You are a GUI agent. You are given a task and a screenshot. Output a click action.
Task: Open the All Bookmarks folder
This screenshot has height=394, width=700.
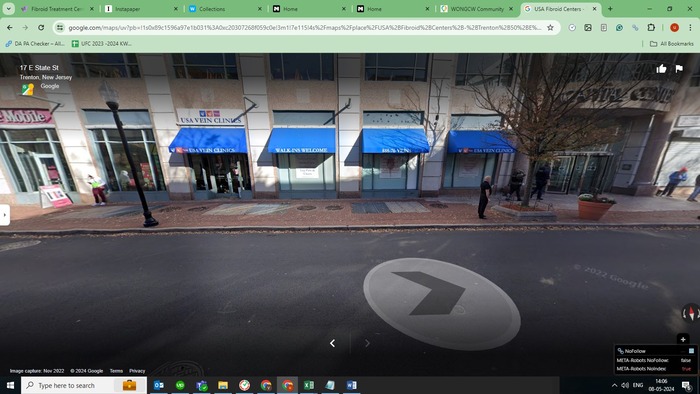(671, 44)
